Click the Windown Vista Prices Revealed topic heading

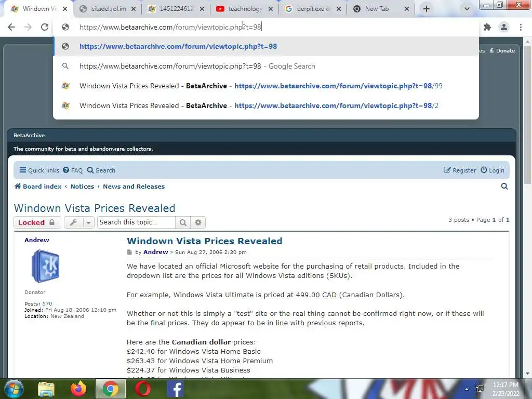point(95,208)
